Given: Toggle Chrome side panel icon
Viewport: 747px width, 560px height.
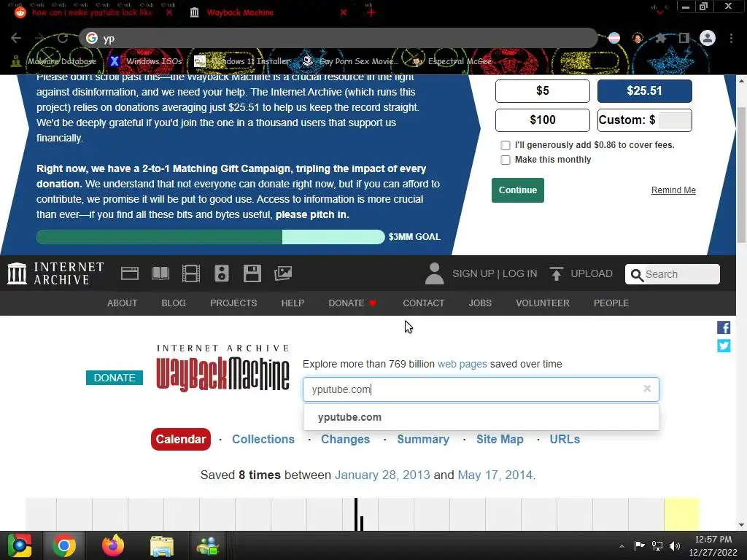Looking at the screenshot, I should [684, 38].
